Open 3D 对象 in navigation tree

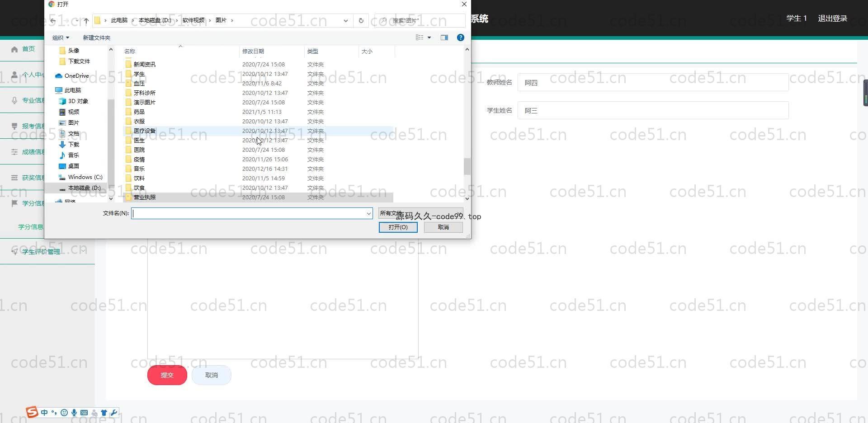(74, 101)
